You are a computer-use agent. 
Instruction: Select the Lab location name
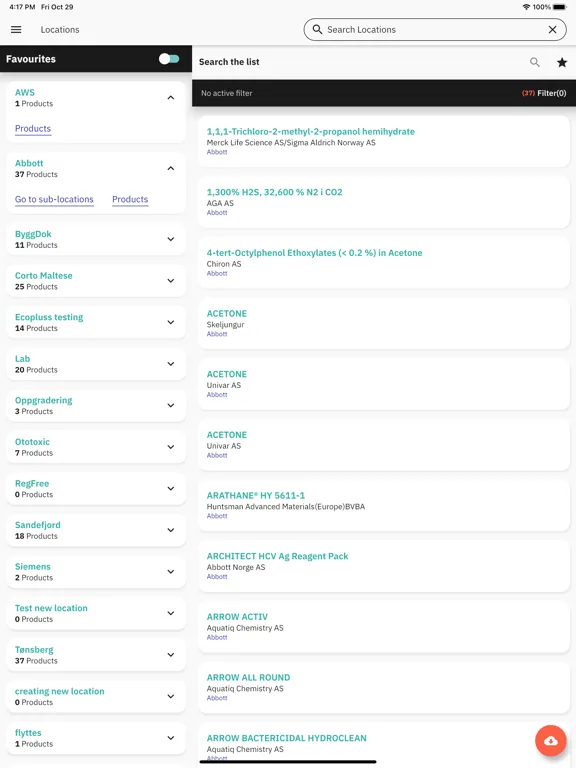(23, 359)
